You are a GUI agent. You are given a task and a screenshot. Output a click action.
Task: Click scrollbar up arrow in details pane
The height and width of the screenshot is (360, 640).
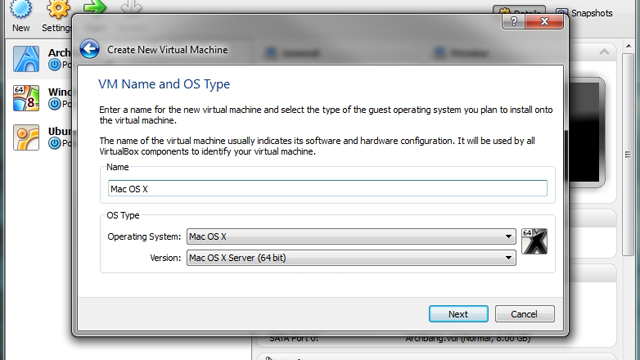pyautogui.click(x=628, y=47)
